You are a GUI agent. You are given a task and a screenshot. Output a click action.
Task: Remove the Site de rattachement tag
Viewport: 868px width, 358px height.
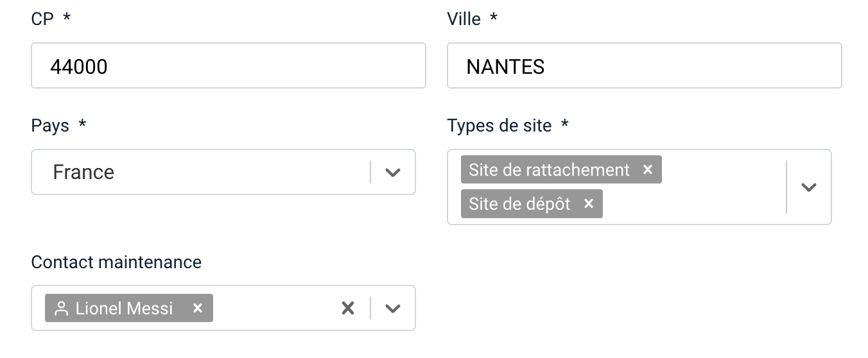(648, 169)
